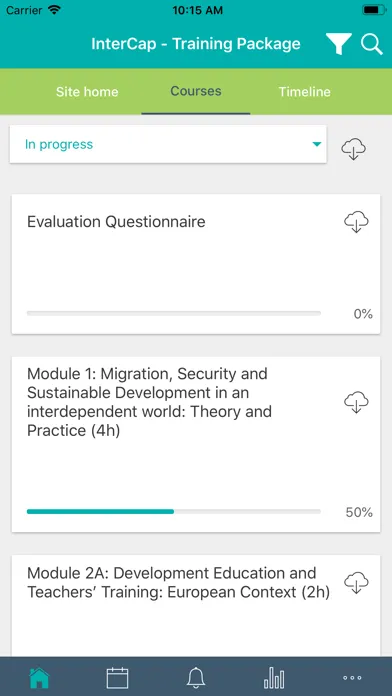The width and height of the screenshot is (392, 696).
Task: Open notifications bell in the bottom bar
Action: [x=196, y=678]
